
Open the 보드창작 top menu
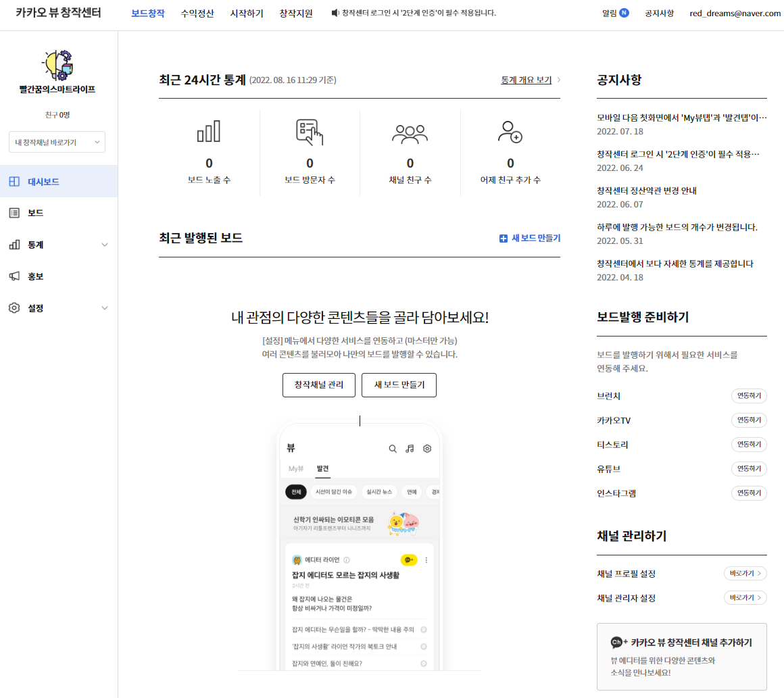pos(147,14)
